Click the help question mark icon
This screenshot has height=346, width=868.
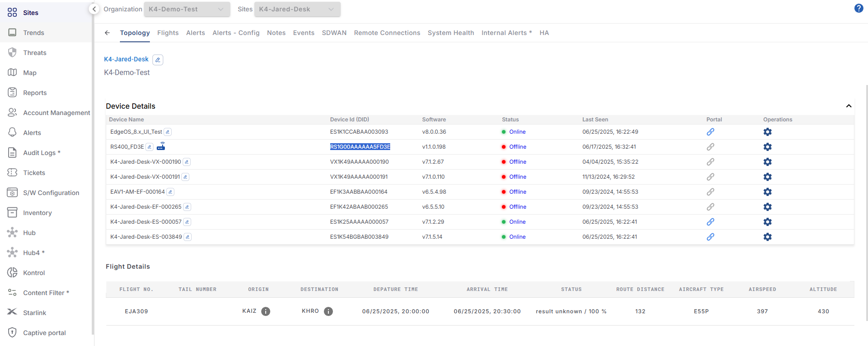click(x=858, y=8)
